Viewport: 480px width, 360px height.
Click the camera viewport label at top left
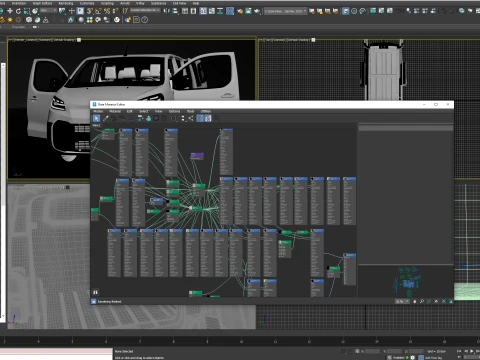point(42,40)
